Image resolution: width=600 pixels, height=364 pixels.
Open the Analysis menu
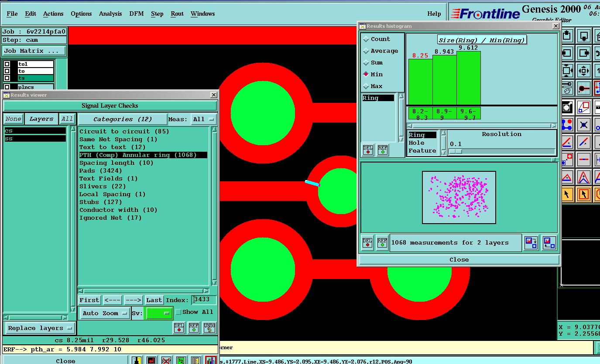pos(110,14)
